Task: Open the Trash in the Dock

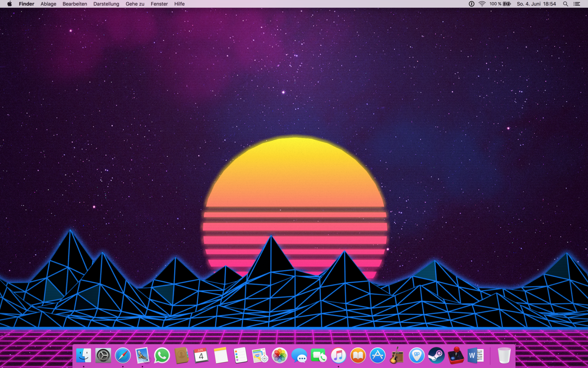Action: coord(504,355)
